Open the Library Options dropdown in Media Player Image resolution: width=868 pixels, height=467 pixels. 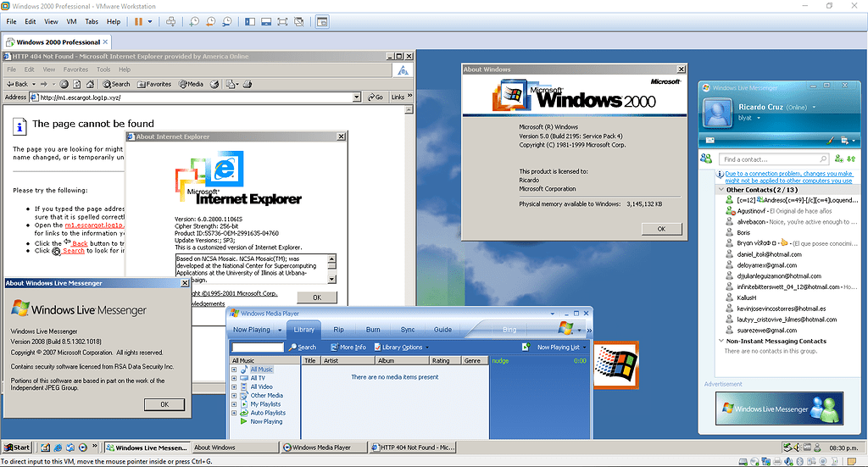tap(401, 347)
